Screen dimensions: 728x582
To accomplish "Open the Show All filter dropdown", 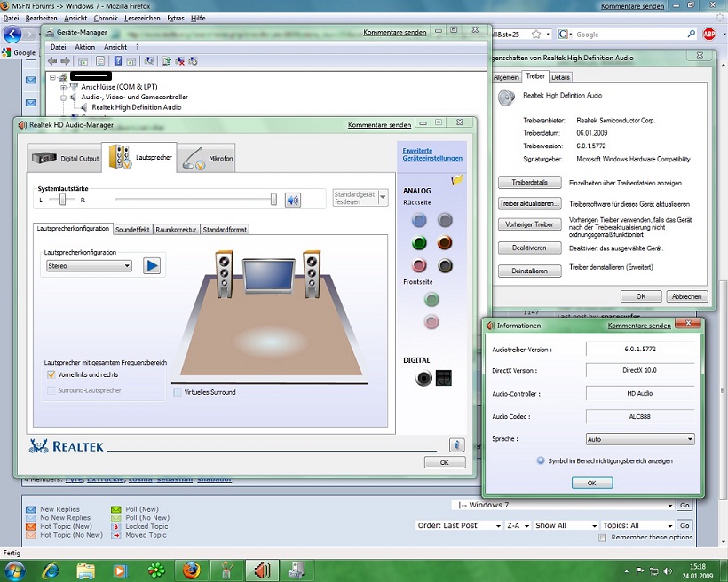I will 566,525.
